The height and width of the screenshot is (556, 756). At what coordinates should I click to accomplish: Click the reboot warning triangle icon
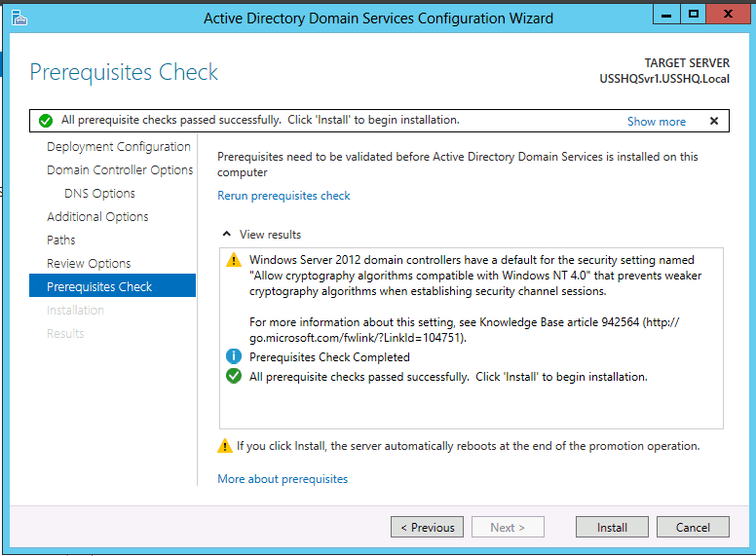(225, 446)
